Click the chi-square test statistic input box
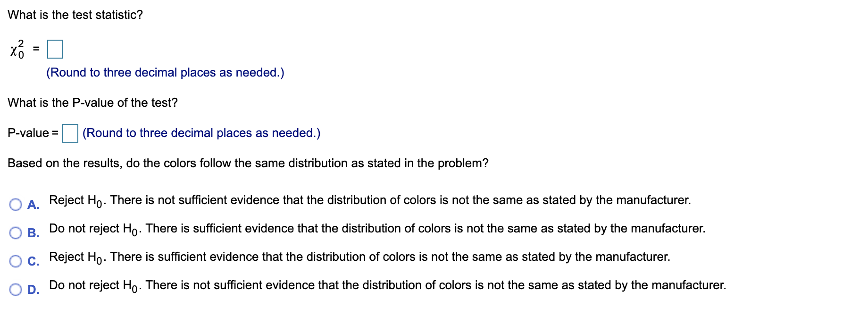Image resolution: width=868 pixels, height=309 pixels. 55,49
